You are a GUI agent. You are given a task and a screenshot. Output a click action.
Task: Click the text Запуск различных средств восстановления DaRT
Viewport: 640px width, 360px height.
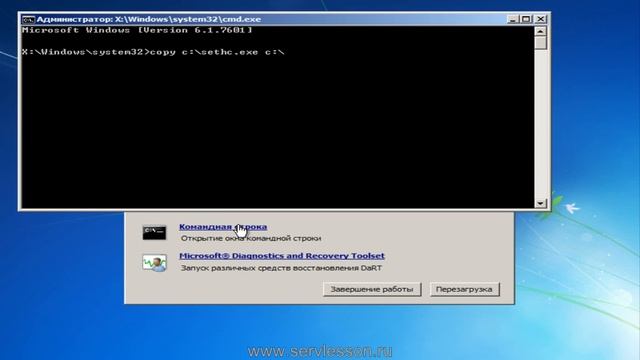point(281,268)
